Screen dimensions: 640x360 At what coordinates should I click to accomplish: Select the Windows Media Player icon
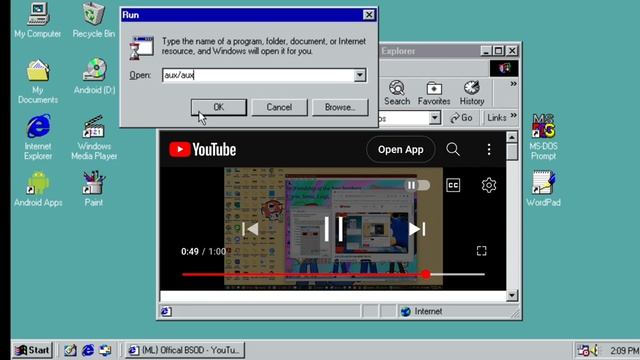(94, 137)
